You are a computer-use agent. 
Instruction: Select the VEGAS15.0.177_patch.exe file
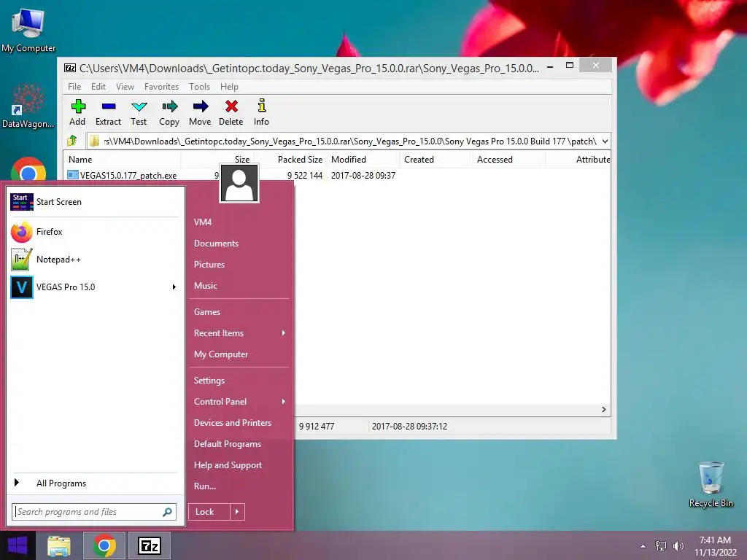(x=122, y=175)
